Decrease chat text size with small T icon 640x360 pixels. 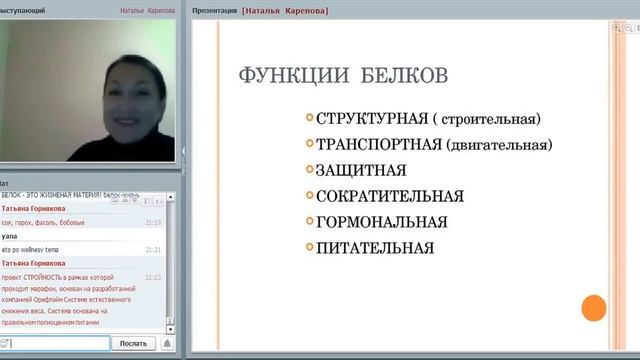pyautogui.click(x=159, y=201)
